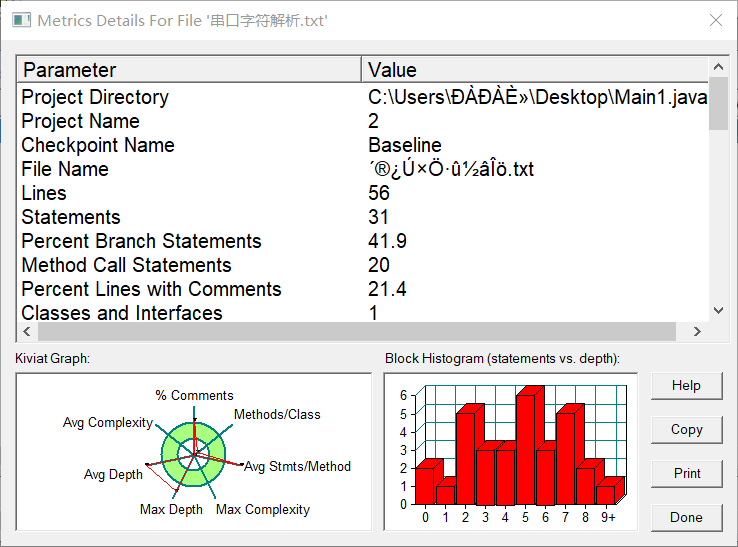Click the histogram bar for depth 9+
Viewport: 738px width, 547px height.
point(605,495)
